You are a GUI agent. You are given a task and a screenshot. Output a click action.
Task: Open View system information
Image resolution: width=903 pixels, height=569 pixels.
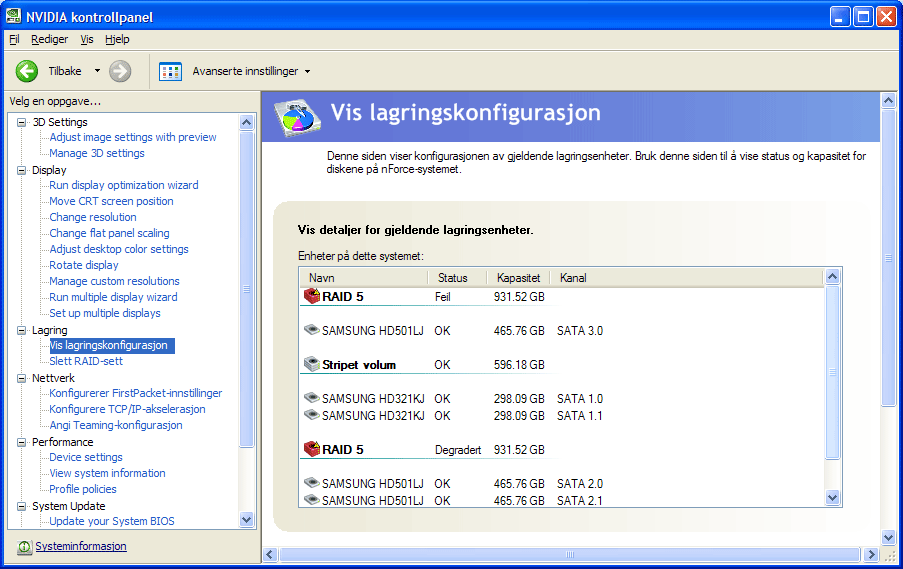tap(107, 473)
